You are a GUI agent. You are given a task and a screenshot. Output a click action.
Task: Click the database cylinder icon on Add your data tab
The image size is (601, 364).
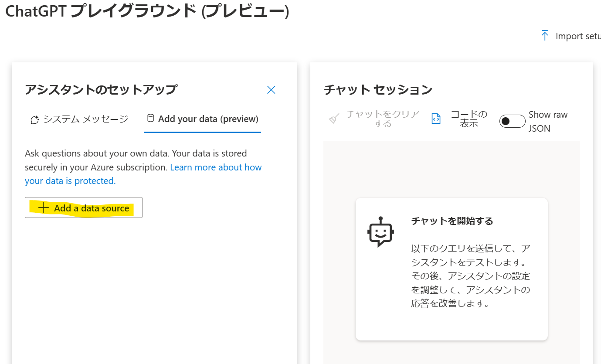[x=150, y=118]
